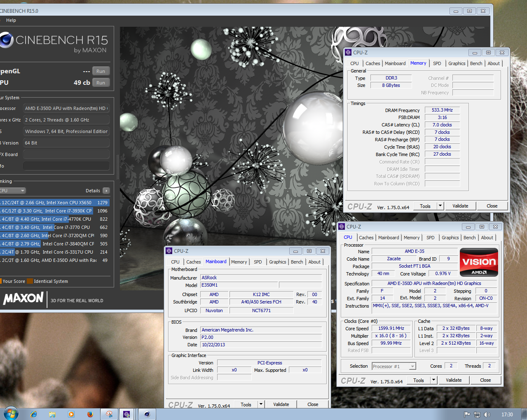The image size is (527, 420).
Task: Click the AMD Vision logo in CPU-Z
Action: pyautogui.click(x=479, y=262)
